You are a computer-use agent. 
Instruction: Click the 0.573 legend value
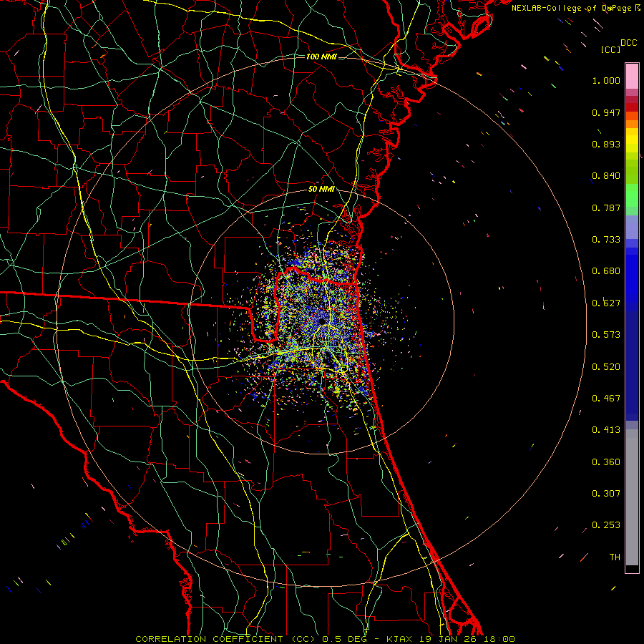(x=606, y=335)
